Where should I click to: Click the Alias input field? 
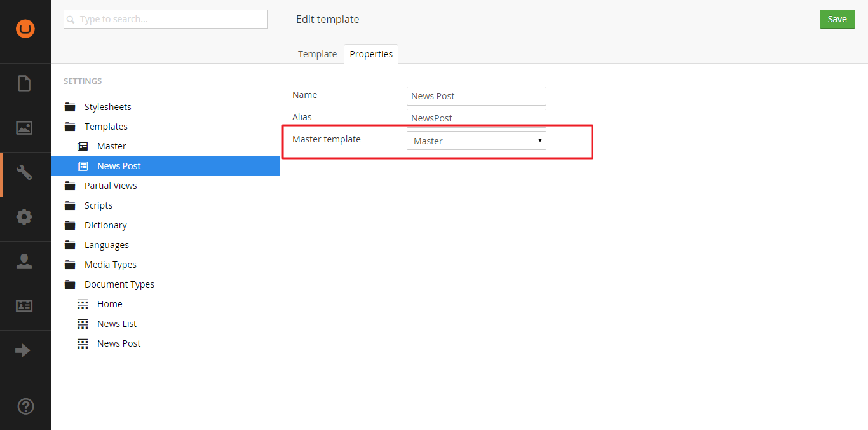click(477, 118)
